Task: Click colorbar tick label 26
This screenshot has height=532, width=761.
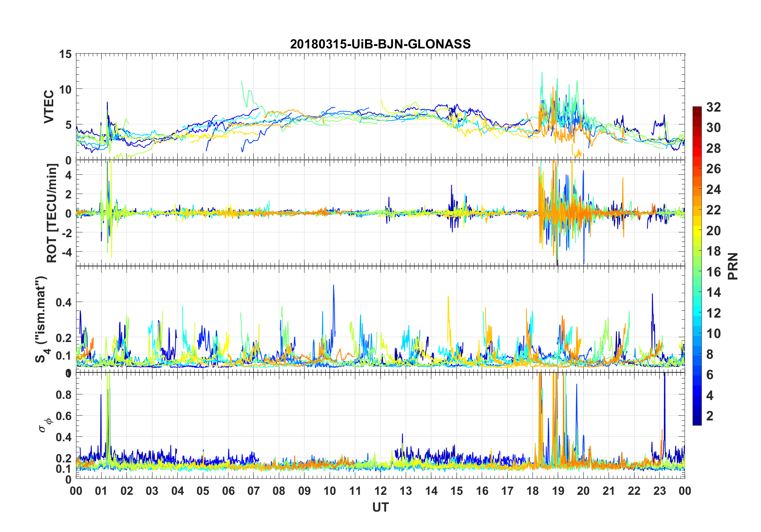Action: pyautogui.click(x=713, y=168)
